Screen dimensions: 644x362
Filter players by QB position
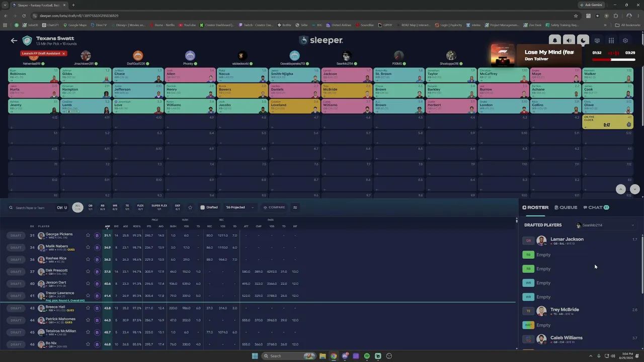pos(91,207)
